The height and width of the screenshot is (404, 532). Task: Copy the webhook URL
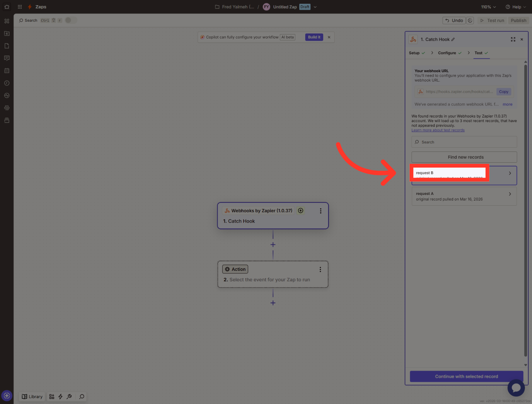pyautogui.click(x=504, y=92)
